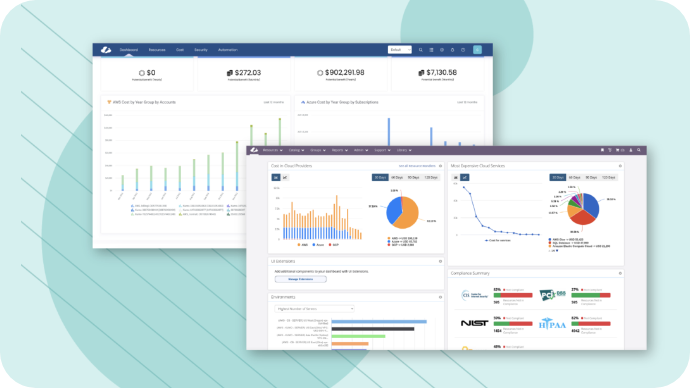Select line chart view in Most Expensive Cloud Services
The width and height of the screenshot is (690, 388).
[x=464, y=177]
